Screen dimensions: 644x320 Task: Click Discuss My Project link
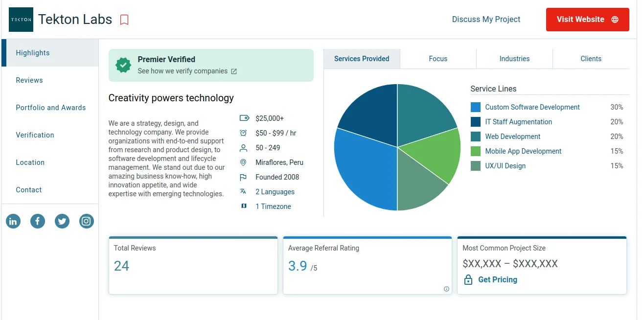(x=486, y=20)
